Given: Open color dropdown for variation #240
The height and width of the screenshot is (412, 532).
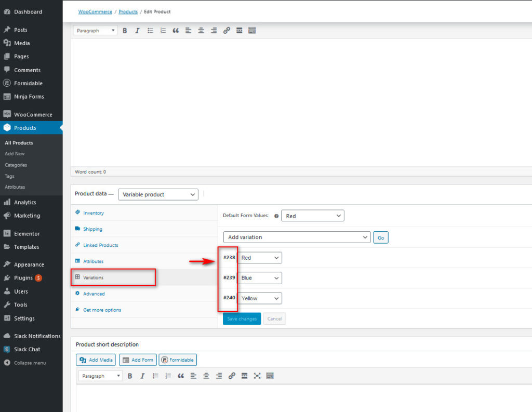Looking at the screenshot, I should pyautogui.click(x=260, y=298).
